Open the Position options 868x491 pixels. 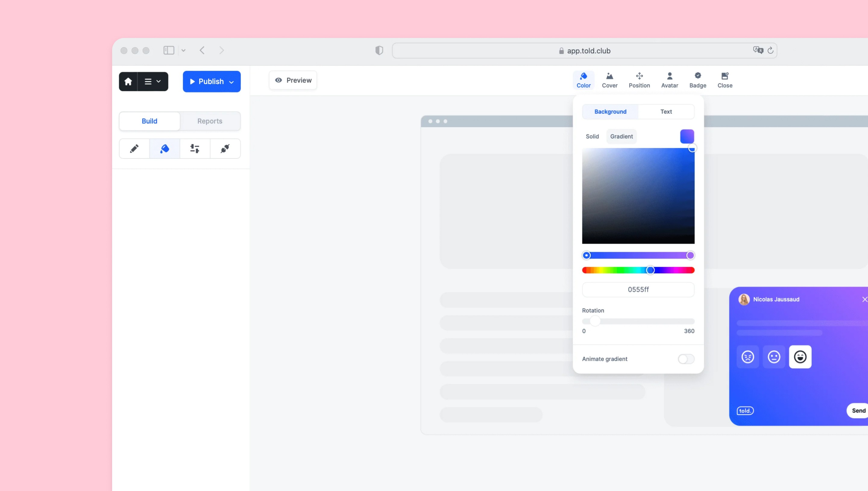[x=639, y=80]
